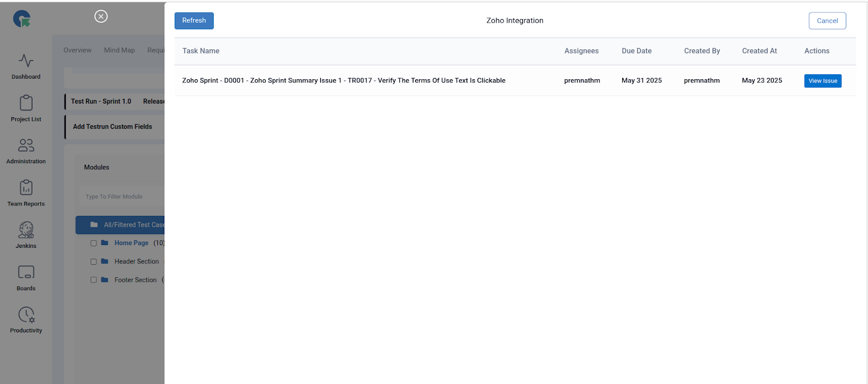Cancel the Zoho Integration dialog
Viewport: 868px width, 384px height.
coord(827,21)
